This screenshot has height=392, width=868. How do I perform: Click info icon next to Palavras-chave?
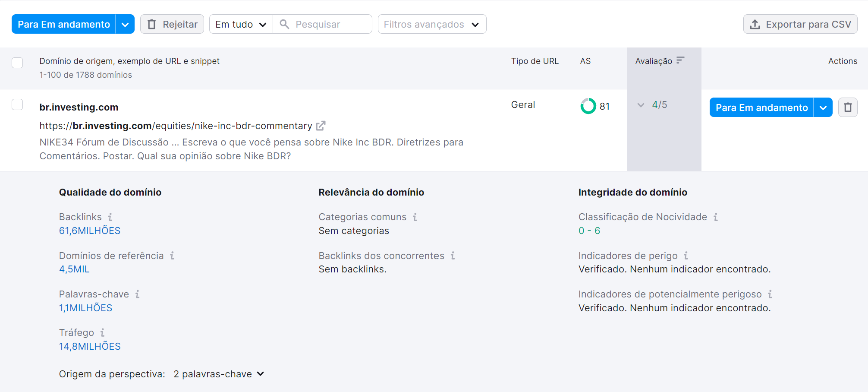pos(138,294)
